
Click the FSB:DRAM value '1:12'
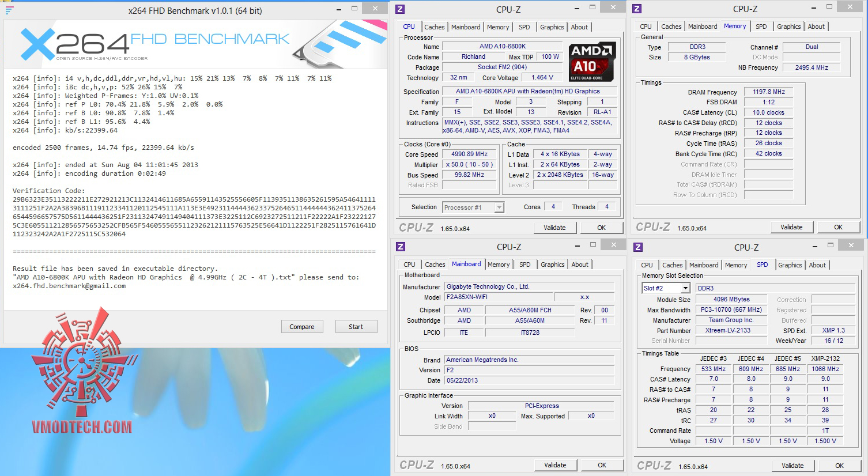[x=769, y=103]
